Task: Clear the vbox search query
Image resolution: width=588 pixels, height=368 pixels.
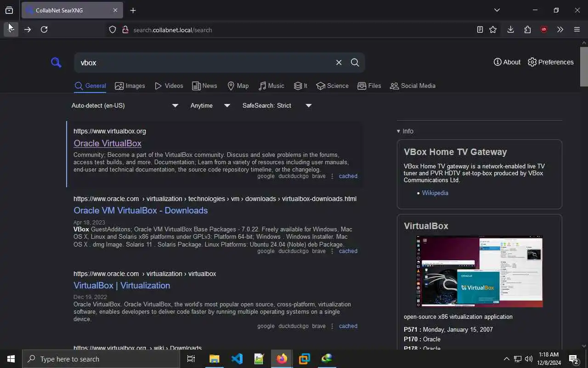Action: coord(339,63)
